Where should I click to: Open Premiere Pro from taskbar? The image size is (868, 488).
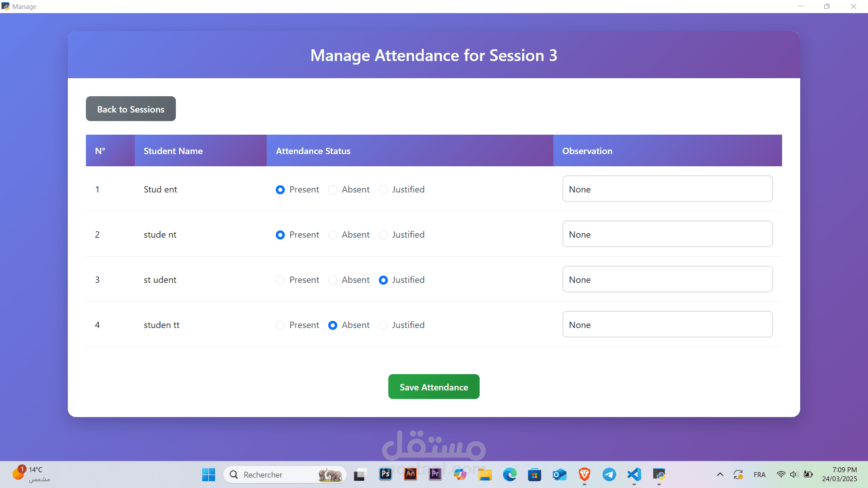click(435, 474)
